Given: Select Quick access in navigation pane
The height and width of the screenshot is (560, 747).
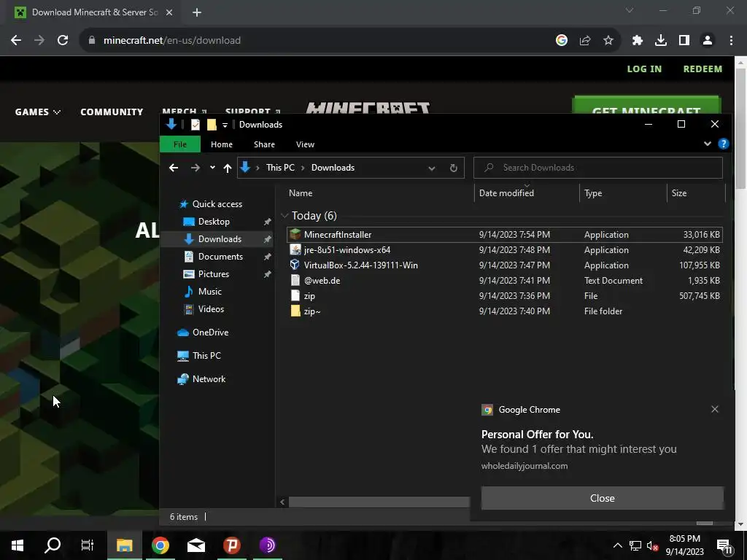Looking at the screenshot, I should (x=210, y=204).
